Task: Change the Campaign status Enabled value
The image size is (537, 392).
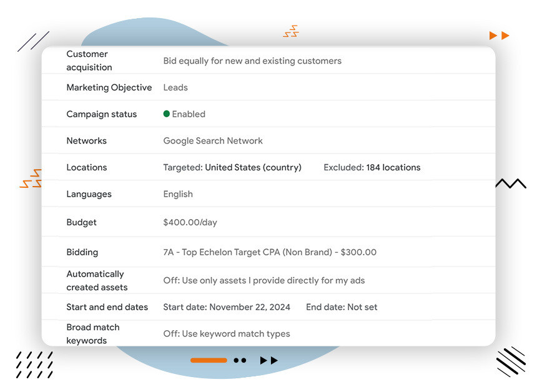Action: click(x=188, y=114)
